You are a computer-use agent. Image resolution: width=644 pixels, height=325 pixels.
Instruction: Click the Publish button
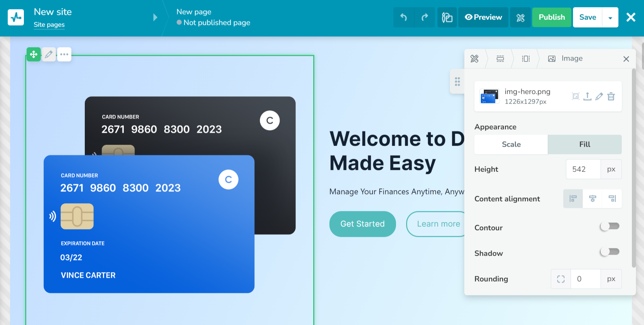[x=551, y=17]
